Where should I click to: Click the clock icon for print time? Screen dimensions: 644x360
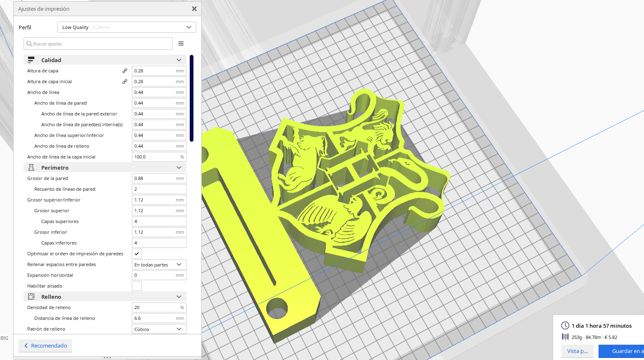click(565, 326)
